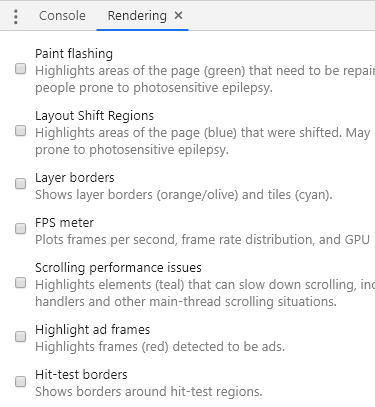The image size is (375, 407).
Task: Click the description about frames detected as ads
Action: point(160,347)
